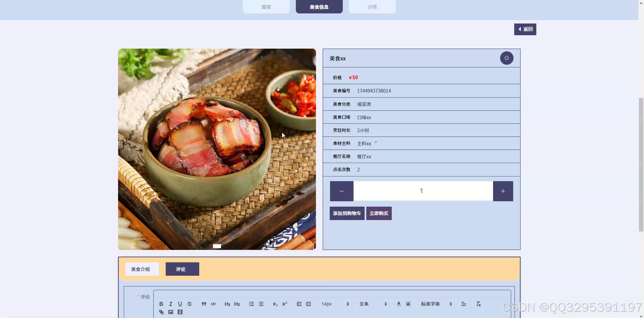Open the text alignment options

tap(464, 304)
